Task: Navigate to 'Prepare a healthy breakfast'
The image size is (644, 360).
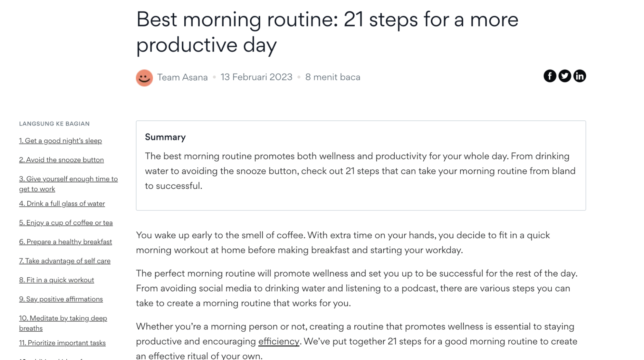Action: pos(65,242)
